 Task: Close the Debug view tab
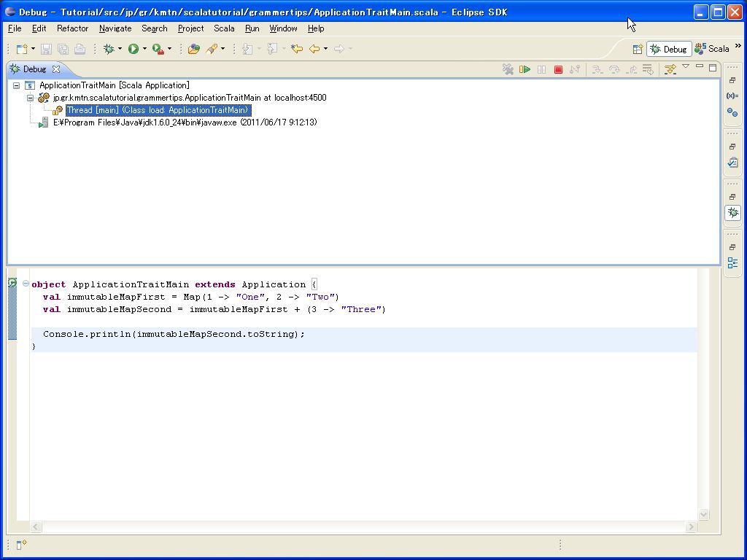(x=56, y=69)
